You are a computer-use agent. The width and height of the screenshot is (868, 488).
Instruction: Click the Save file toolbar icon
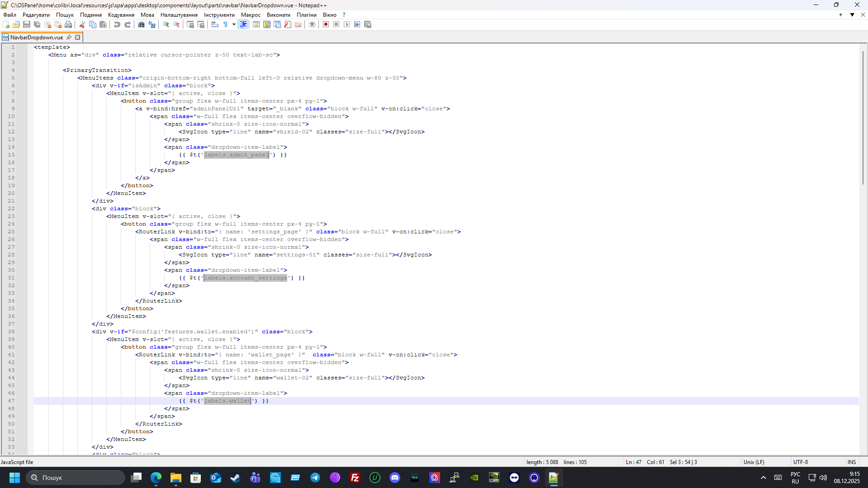pos(27,24)
